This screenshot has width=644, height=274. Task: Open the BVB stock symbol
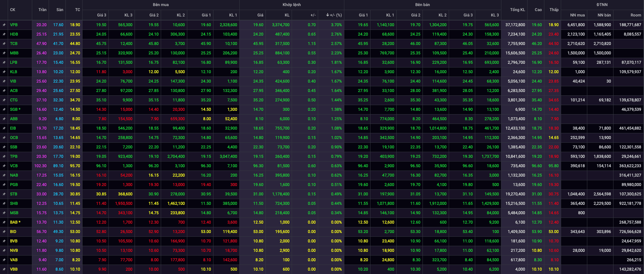14,241
